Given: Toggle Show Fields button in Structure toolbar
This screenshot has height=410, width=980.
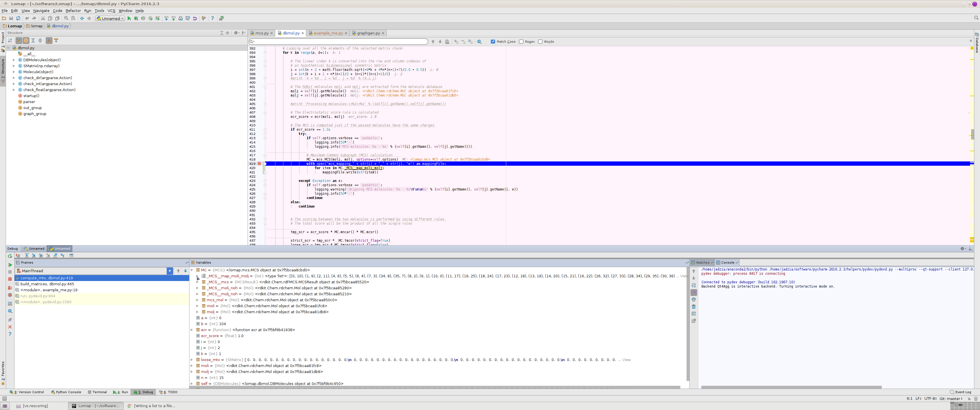Looking at the screenshot, I should (26, 40).
